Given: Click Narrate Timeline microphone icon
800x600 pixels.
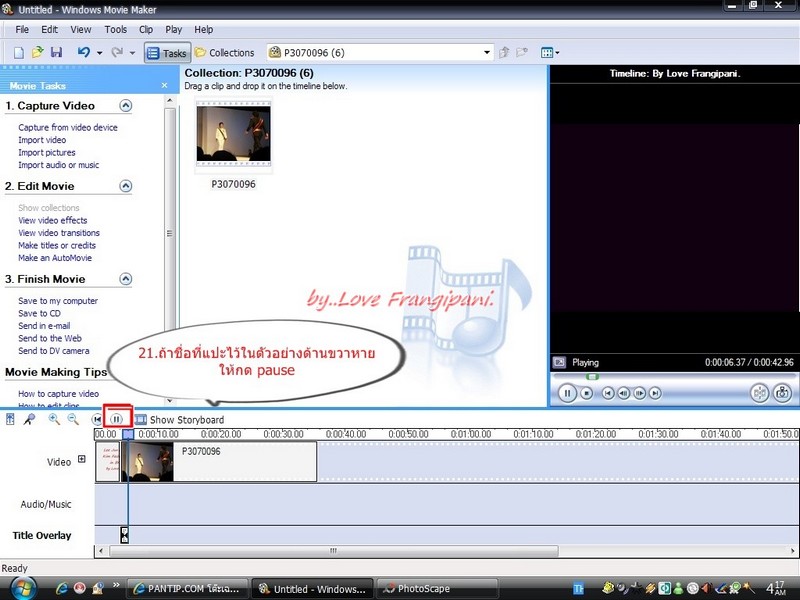Looking at the screenshot, I should (30, 419).
